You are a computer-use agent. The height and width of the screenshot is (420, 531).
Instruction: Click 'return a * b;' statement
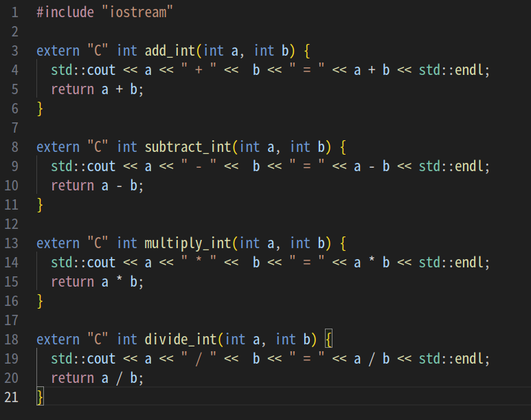pos(97,282)
